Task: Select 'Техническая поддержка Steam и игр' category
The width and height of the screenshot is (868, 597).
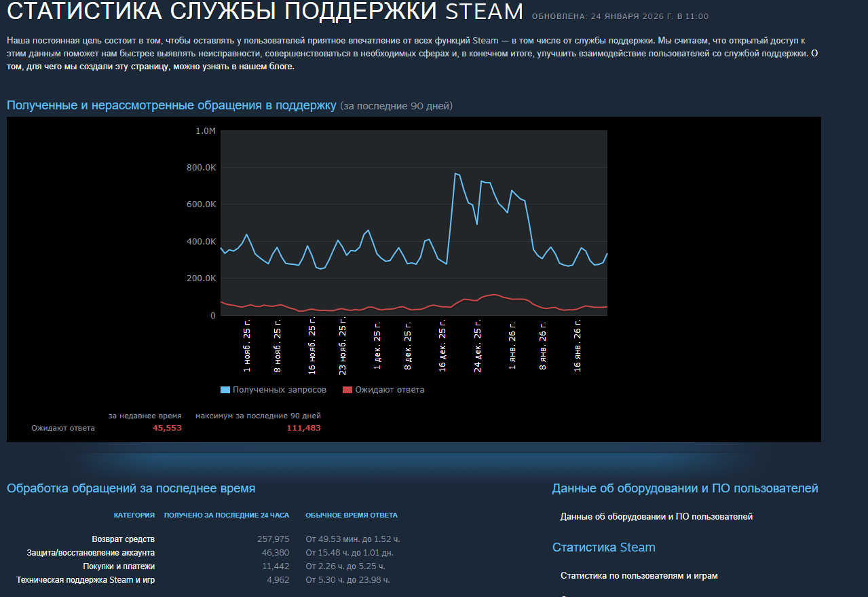Action: coord(86,580)
